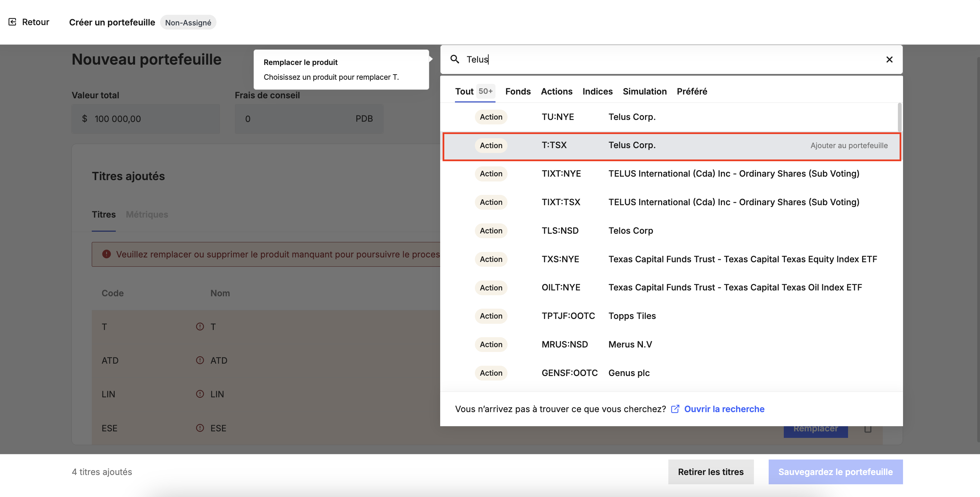Select the Titres tab

pyautogui.click(x=103, y=214)
